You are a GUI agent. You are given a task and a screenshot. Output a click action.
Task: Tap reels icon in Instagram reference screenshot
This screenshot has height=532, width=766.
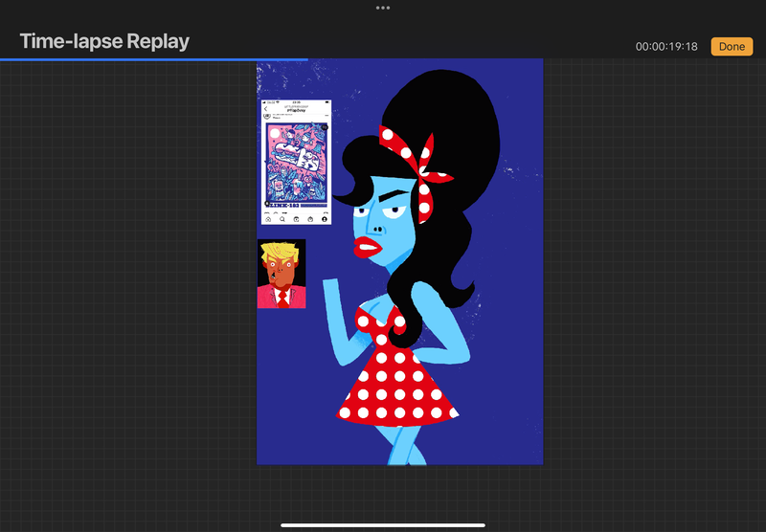click(x=295, y=219)
